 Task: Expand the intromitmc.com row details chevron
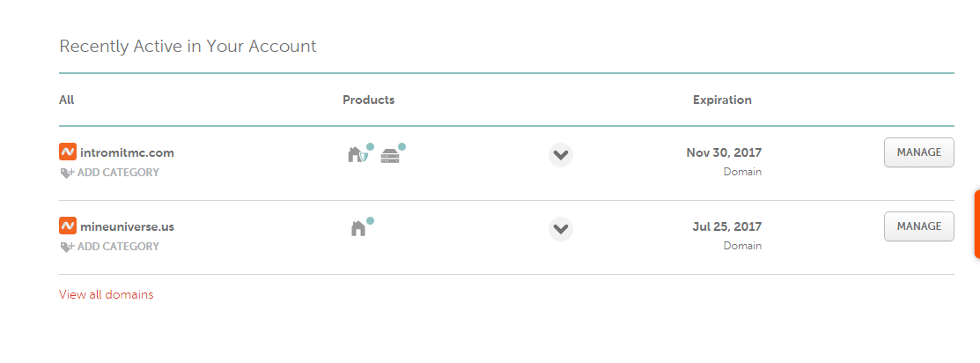pyautogui.click(x=561, y=155)
